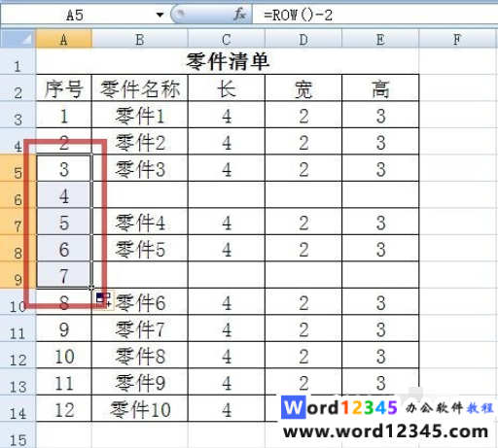The image size is (498, 448).
Task: Click the 序号 header cell
Action: click(64, 88)
